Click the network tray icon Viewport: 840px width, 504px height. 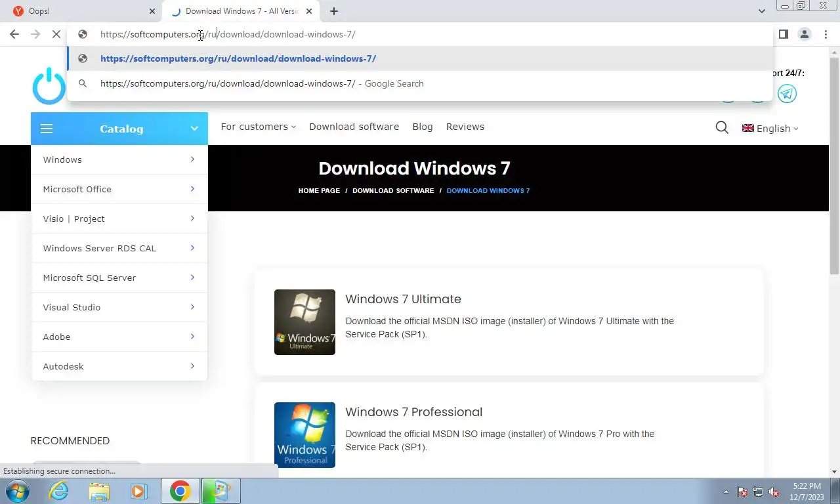758,492
